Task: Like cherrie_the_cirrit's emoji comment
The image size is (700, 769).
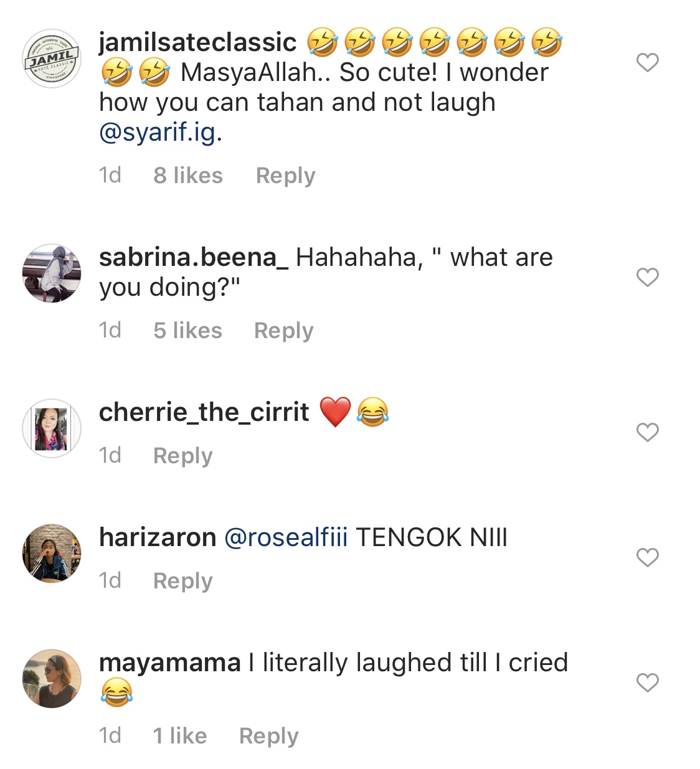Action: [x=647, y=432]
